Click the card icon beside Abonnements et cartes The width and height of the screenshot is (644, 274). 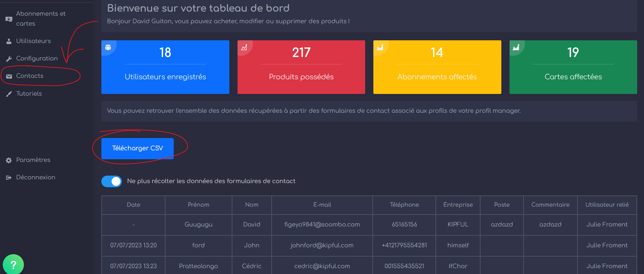pyautogui.click(x=9, y=19)
